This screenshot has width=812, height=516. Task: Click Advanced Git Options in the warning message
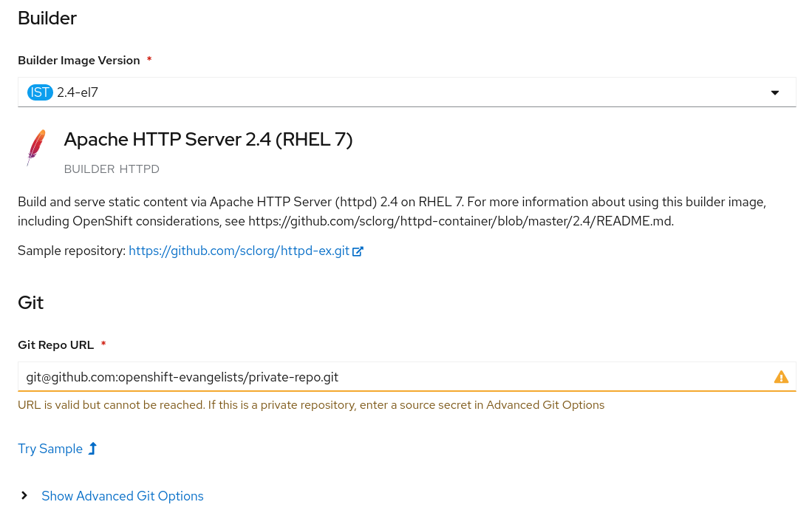point(545,404)
